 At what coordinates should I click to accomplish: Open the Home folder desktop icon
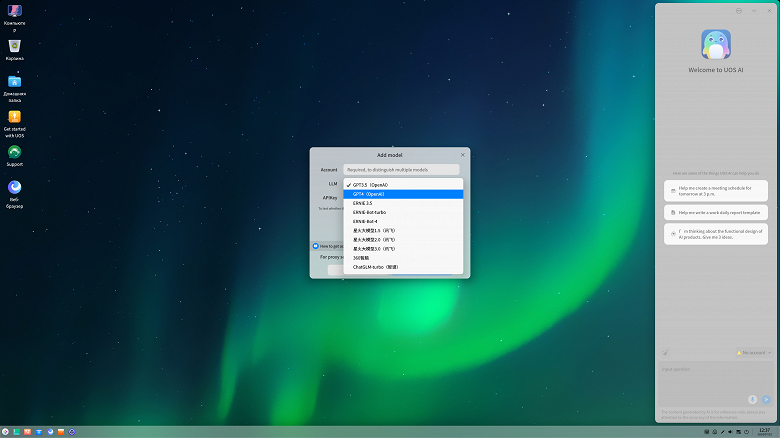point(14,82)
